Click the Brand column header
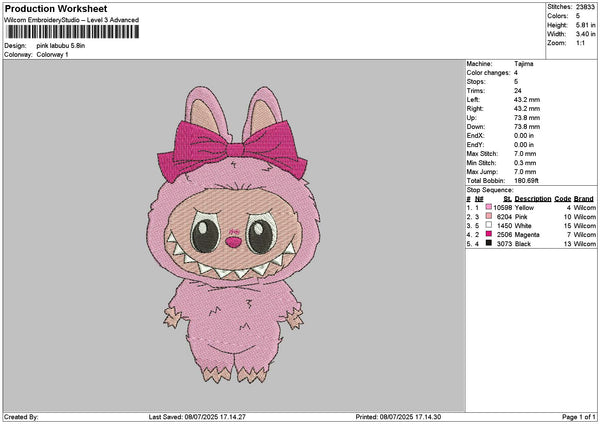This screenshot has height=424, width=600. (585, 198)
